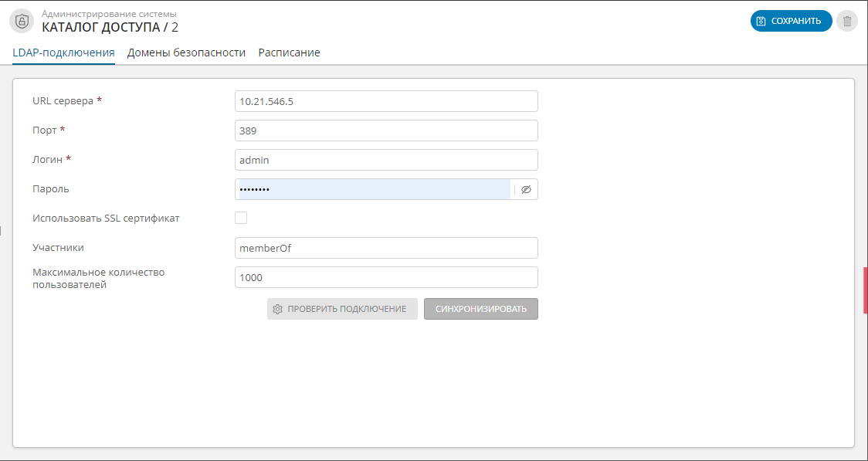The width and height of the screenshot is (868, 461).
Task: Click ПРОВЕРИТЬ ПОДКЛЮЧЕНИЕ to test connection
Action: (342, 308)
